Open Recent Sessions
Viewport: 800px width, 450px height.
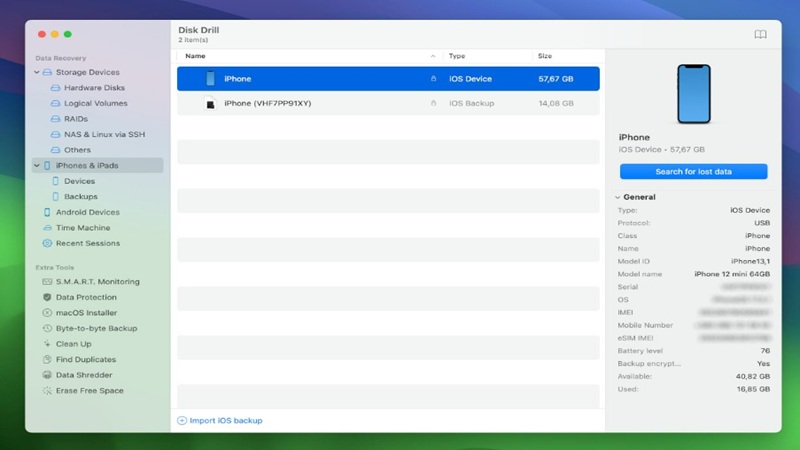(x=87, y=243)
